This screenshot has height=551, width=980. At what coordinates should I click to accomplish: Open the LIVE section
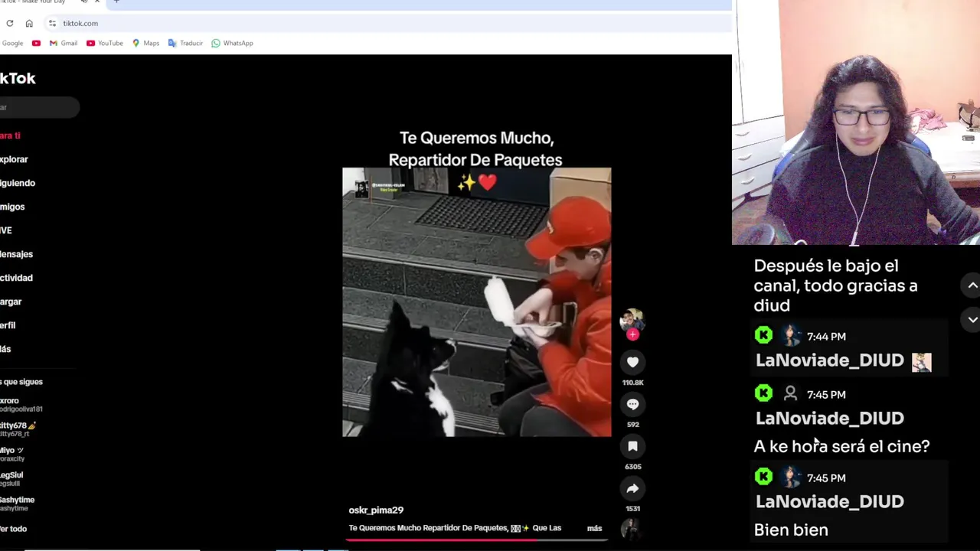pos(6,230)
